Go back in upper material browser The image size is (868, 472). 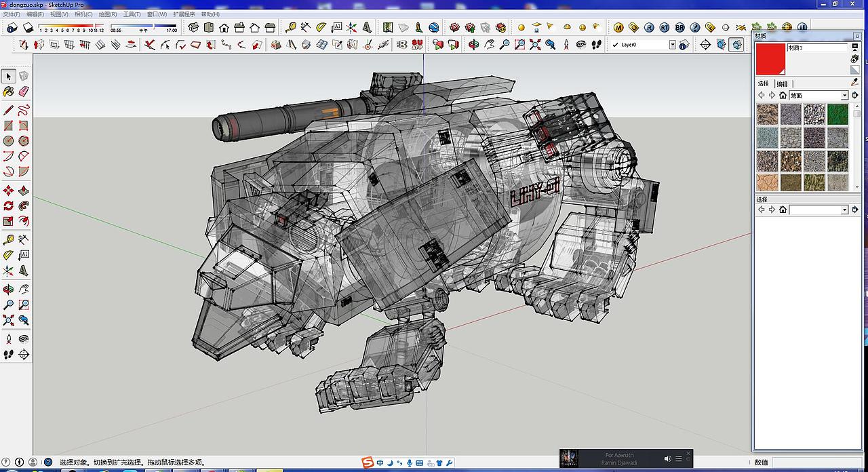point(761,96)
